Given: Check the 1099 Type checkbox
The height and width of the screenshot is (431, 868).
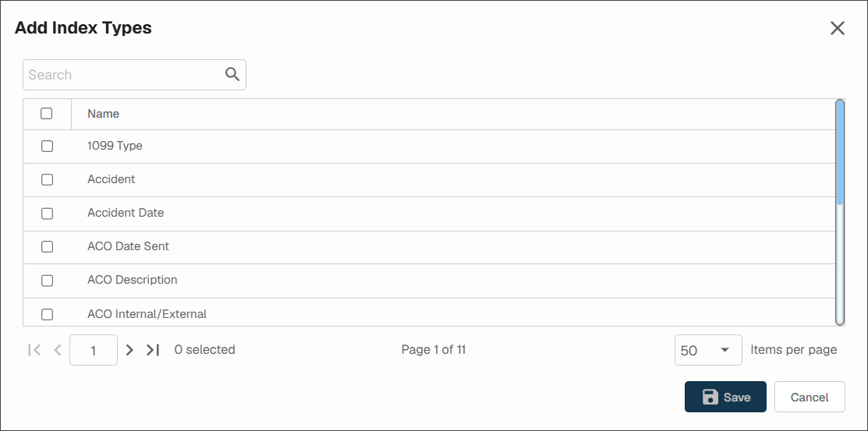Looking at the screenshot, I should 47,146.
